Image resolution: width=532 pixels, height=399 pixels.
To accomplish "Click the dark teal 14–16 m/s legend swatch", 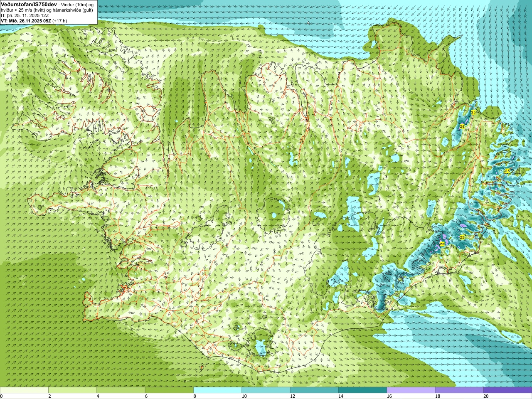I will tap(362, 390).
